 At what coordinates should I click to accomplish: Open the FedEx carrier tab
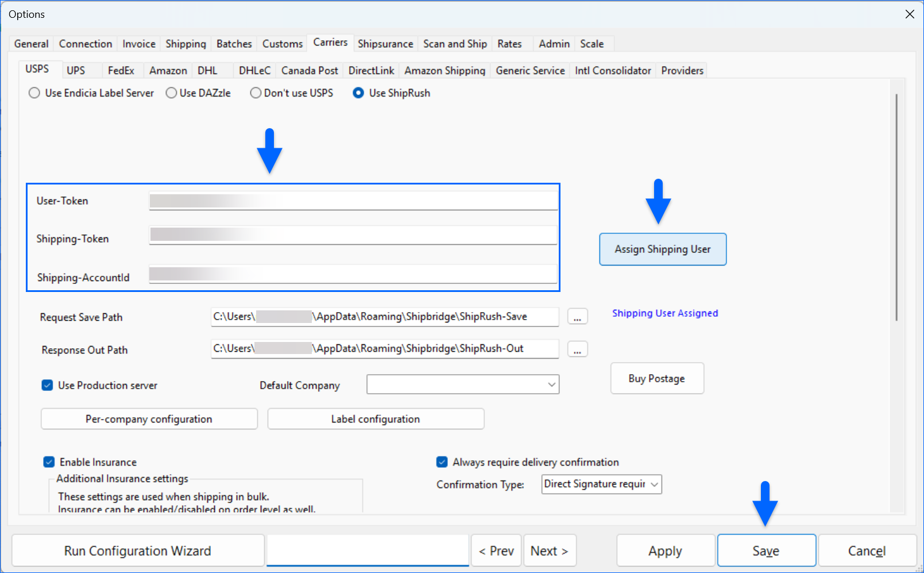(x=121, y=71)
